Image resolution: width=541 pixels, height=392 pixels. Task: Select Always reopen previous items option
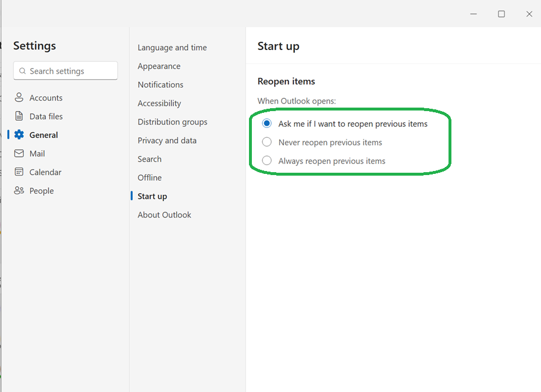pyautogui.click(x=266, y=161)
